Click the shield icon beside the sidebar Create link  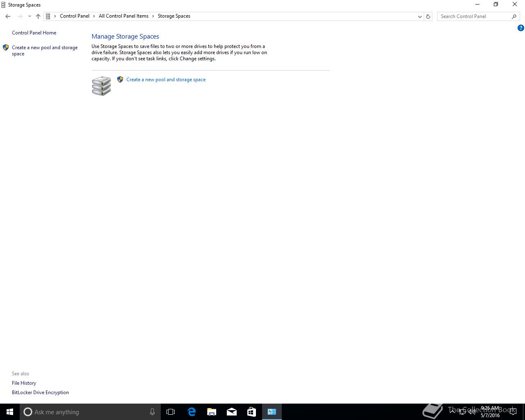6,48
